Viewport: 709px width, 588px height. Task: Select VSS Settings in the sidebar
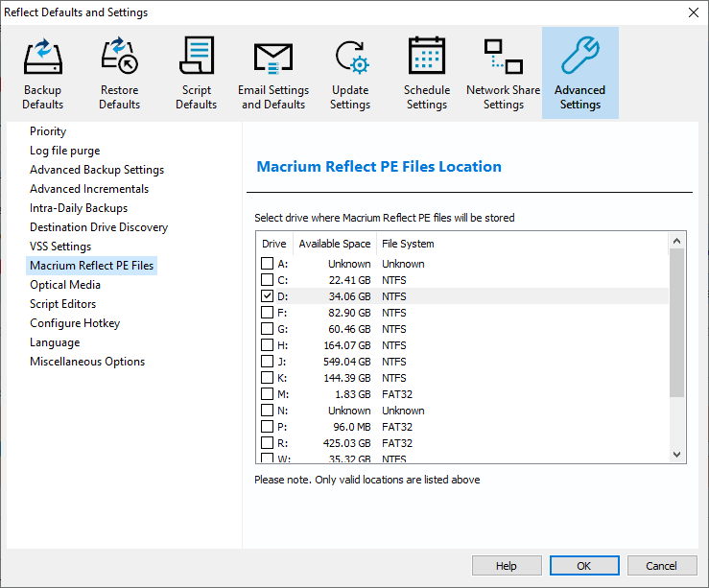pos(60,247)
